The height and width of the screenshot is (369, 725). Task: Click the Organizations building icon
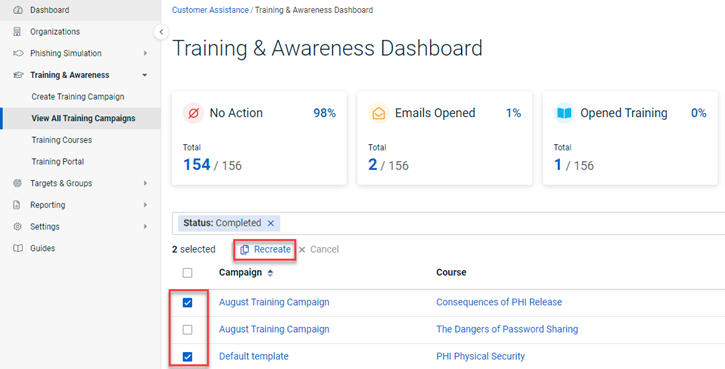(18, 31)
